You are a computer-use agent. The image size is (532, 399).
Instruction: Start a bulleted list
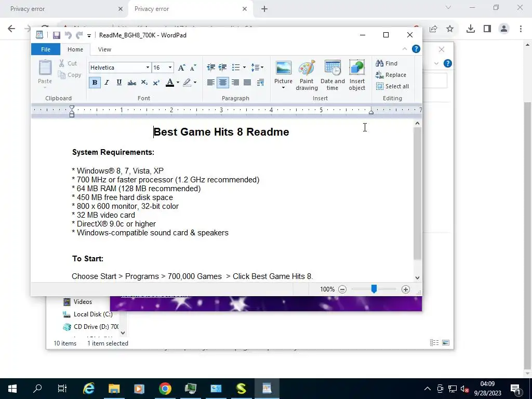pos(236,68)
